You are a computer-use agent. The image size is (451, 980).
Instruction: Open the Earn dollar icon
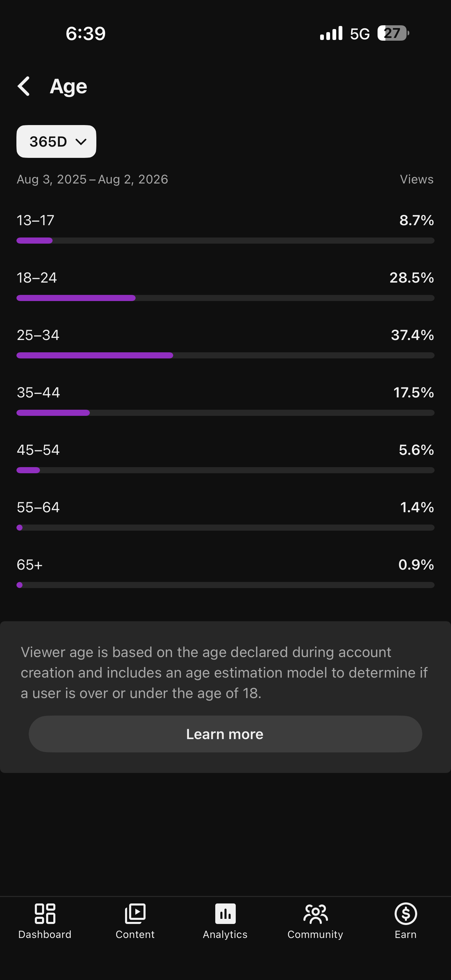point(406,914)
